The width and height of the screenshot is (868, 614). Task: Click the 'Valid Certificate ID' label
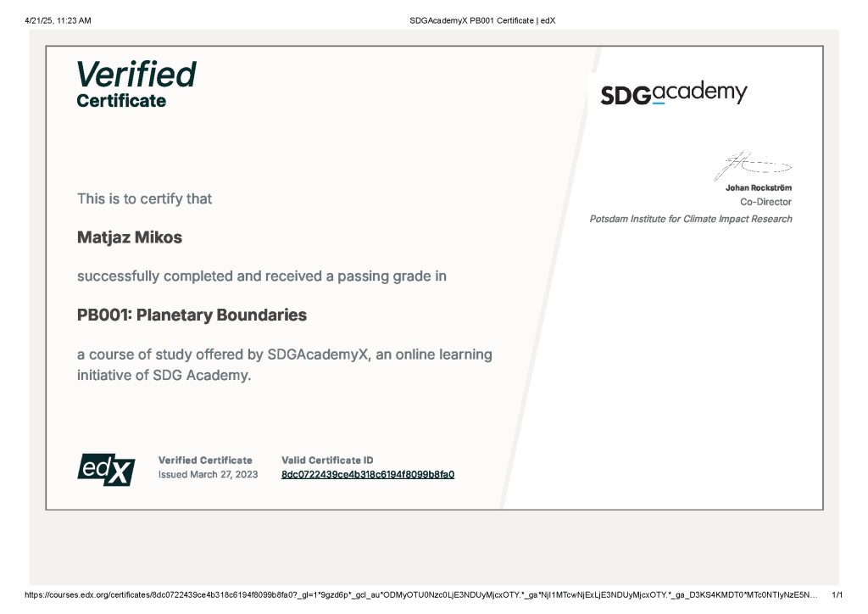tap(327, 460)
